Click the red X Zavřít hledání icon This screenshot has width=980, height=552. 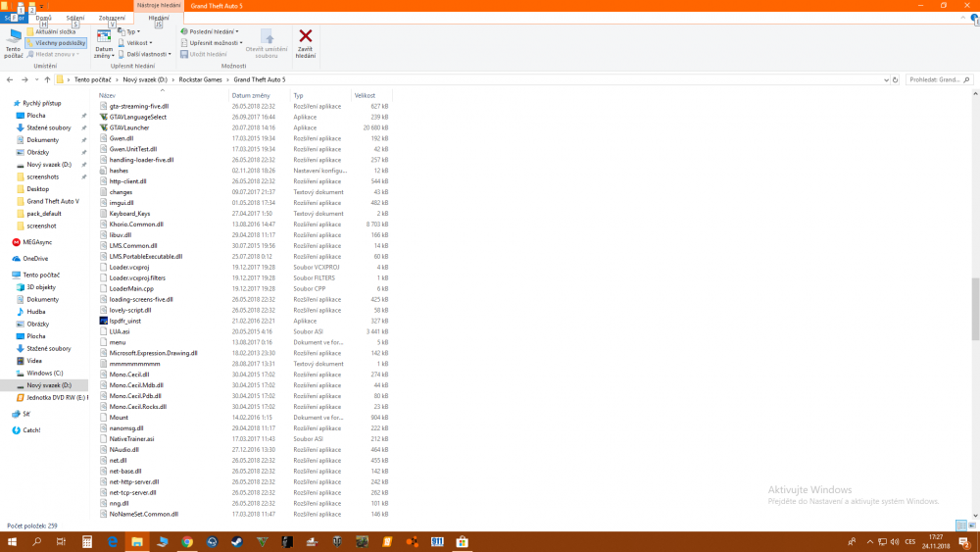pyautogui.click(x=306, y=36)
